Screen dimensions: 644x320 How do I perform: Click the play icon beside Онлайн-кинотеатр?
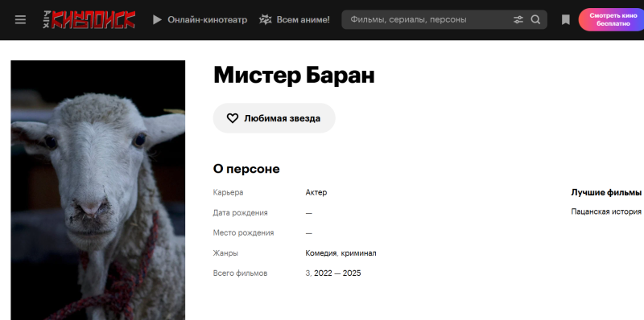[157, 19]
